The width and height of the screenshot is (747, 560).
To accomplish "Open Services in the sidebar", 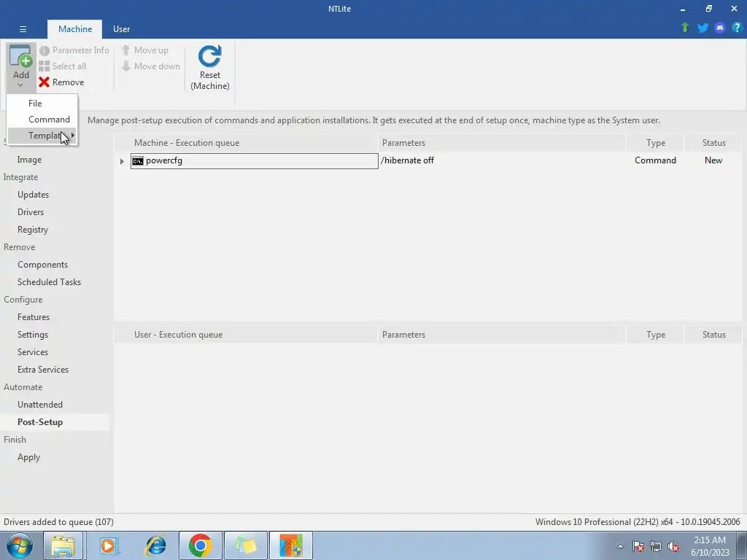I will coord(32,352).
